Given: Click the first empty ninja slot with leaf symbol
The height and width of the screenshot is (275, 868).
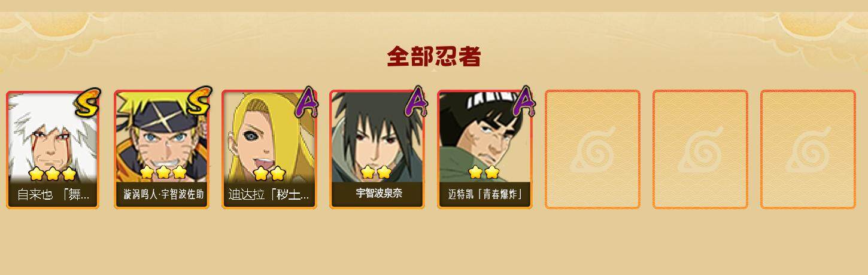Looking at the screenshot, I should click(592, 149).
